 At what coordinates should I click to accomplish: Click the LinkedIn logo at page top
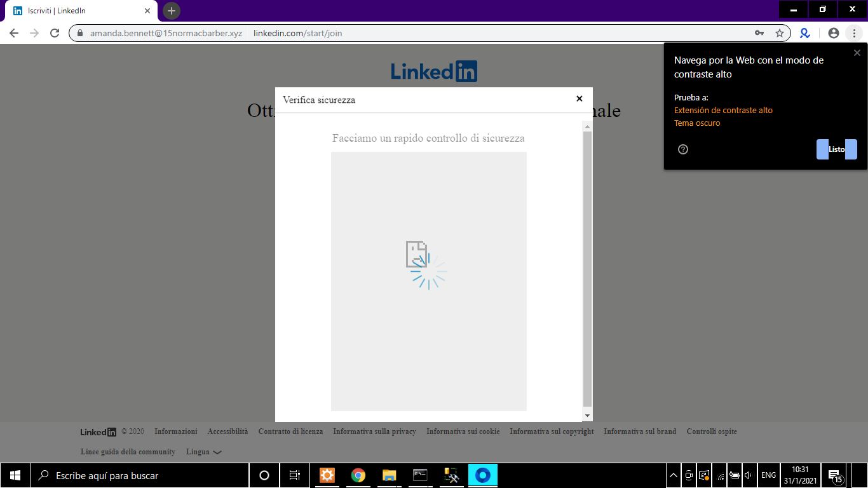pyautogui.click(x=434, y=71)
